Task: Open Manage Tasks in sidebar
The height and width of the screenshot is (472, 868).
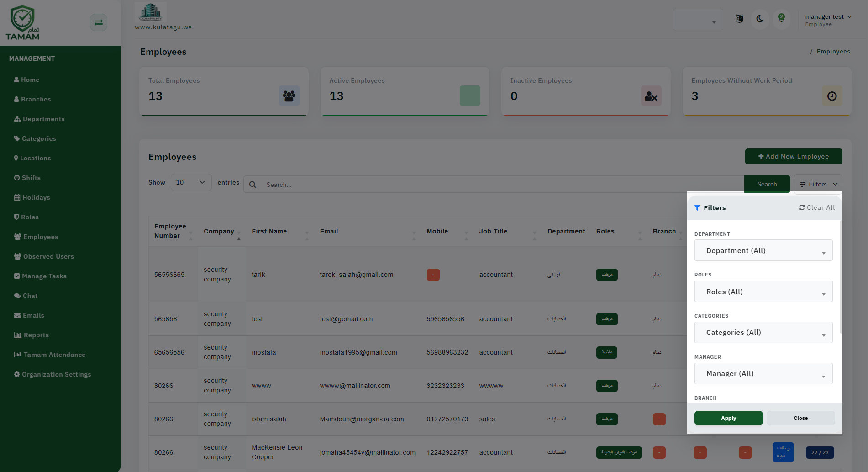Action: coord(40,276)
